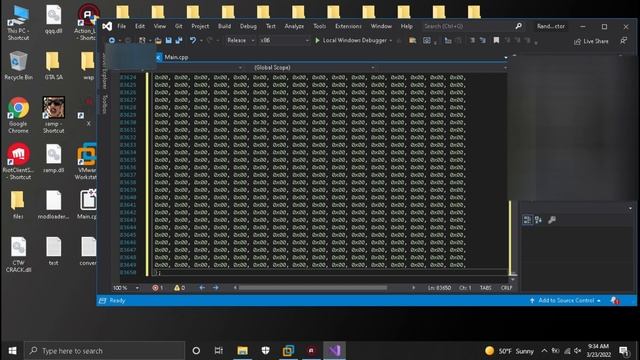Expand the Properties panel object dropdown

click(x=630, y=209)
